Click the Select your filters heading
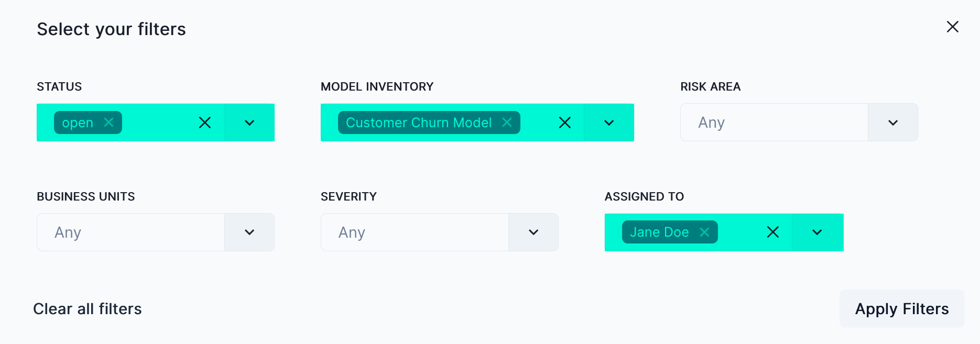 111,29
